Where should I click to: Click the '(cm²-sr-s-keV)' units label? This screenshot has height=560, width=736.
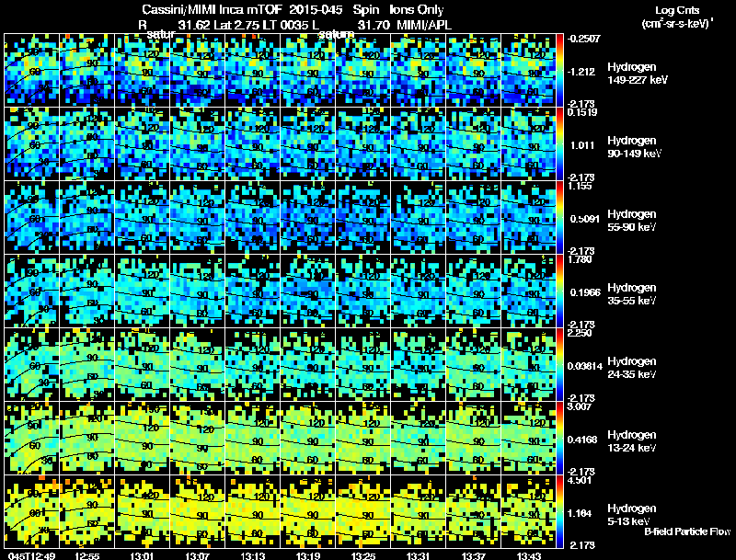[x=677, y=23]
